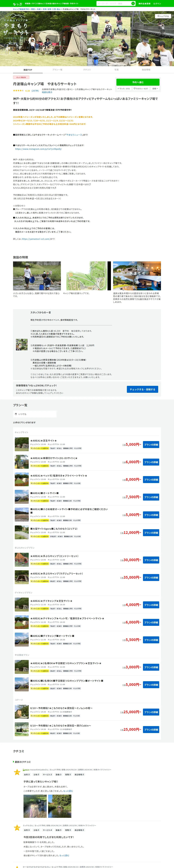Open plan details for ■AREA2■オートサイト■ 7,500円
The width and height of the screenshot is (174, 868).
[151, 497]
